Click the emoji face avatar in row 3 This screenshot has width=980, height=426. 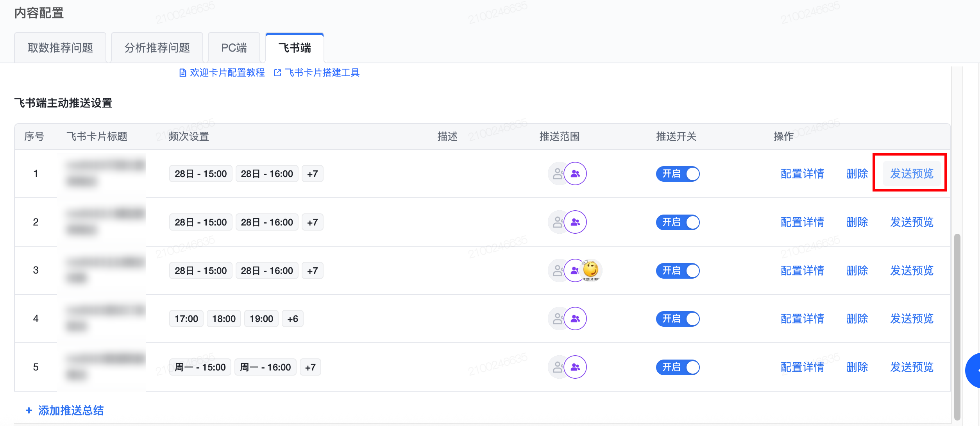591,270
